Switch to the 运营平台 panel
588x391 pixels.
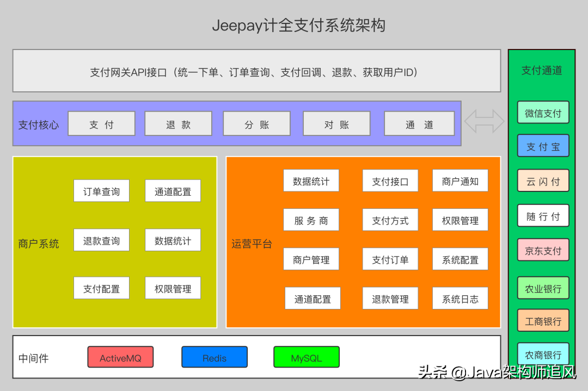coord(252,243)
